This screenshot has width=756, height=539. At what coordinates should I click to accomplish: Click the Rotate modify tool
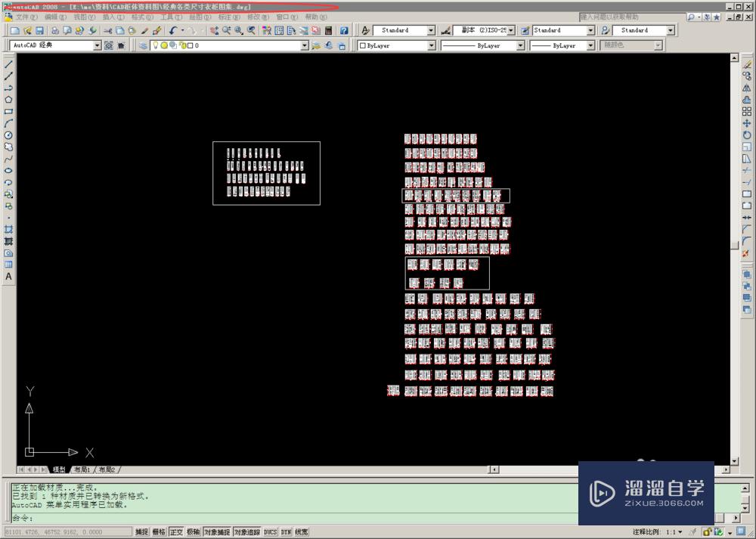pos(747,135)
